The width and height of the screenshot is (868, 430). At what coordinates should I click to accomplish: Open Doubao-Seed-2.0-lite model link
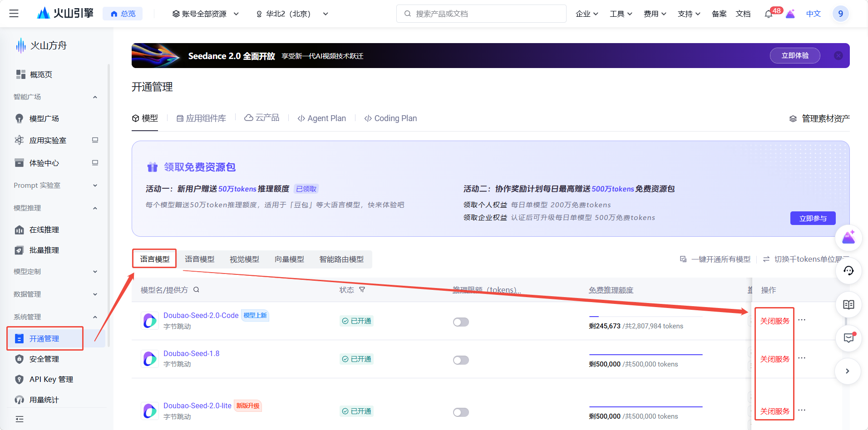[x=197, y=406]
